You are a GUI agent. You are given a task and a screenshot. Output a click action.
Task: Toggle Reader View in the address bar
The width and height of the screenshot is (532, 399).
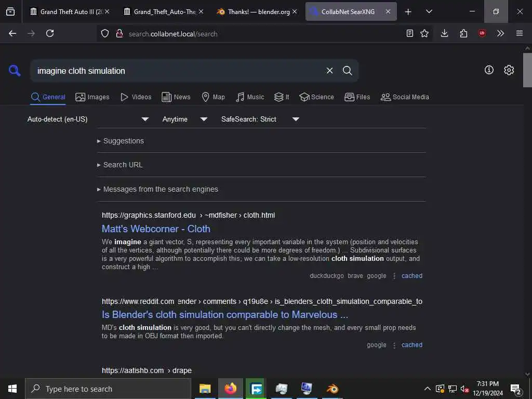coord(410,33)
